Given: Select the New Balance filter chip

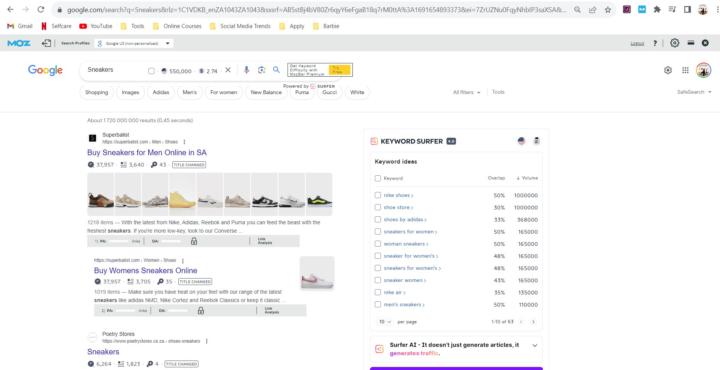Looking at the screenshot, I should coord(266,92).
